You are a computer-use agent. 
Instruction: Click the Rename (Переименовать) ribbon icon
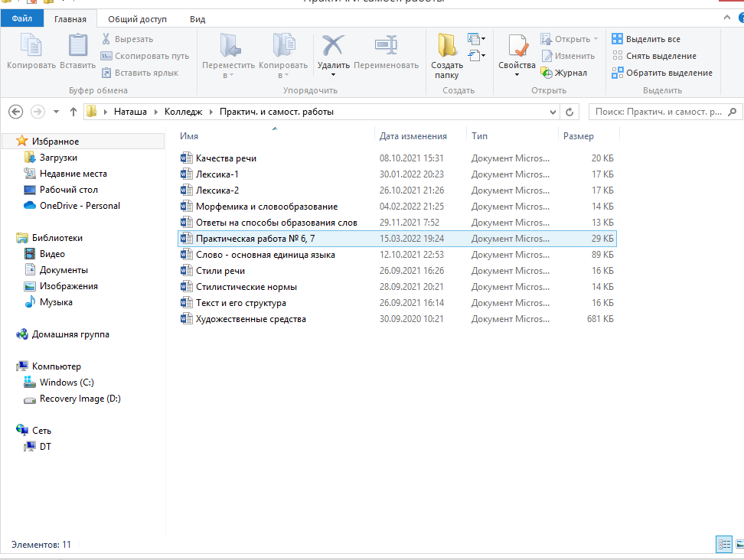point(386,47)
